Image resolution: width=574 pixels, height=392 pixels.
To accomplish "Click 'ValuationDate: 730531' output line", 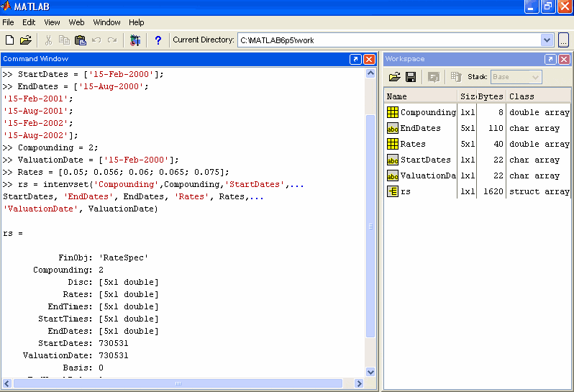I will pyautogui.click(x=76, y=355).
